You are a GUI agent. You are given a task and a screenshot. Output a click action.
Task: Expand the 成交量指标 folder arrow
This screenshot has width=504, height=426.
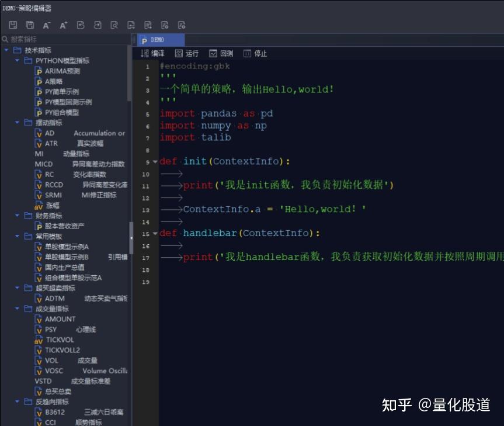pyautogui.click(x=17, y=309)
